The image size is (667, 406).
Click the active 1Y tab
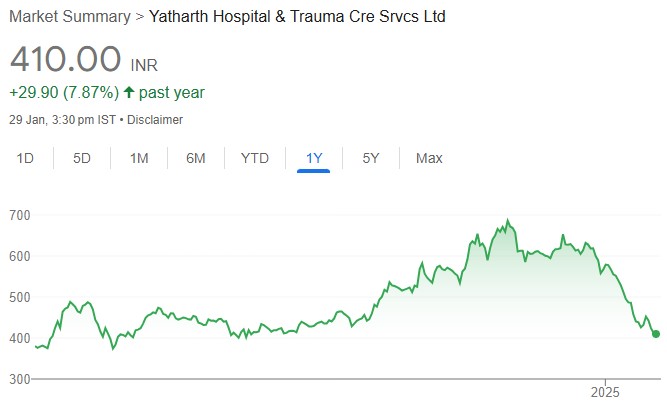pos(314,158)
